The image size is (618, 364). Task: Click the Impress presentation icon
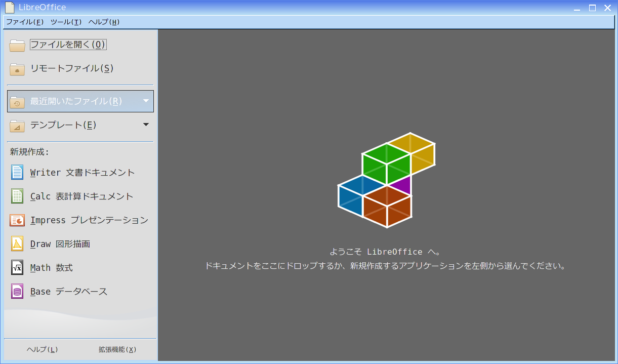point(17,220)
